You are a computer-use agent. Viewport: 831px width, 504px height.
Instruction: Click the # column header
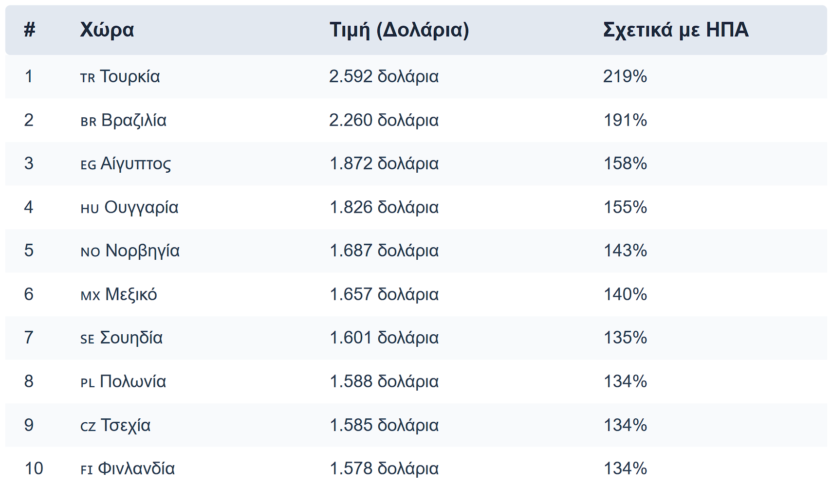click(x=30, y=30)
